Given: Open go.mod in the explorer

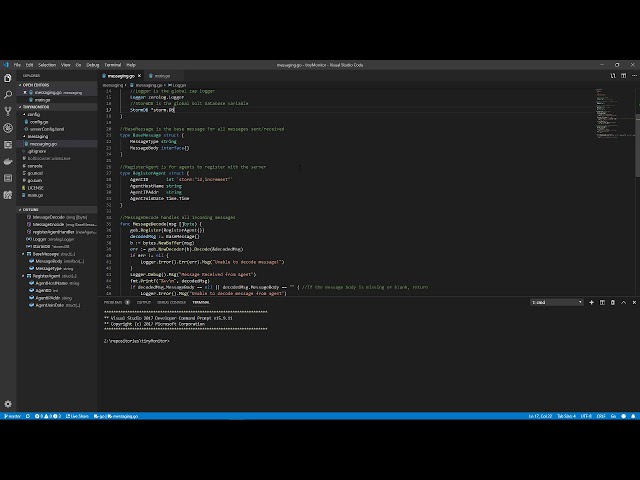Looking at the screenshot, I should [35, 173].
